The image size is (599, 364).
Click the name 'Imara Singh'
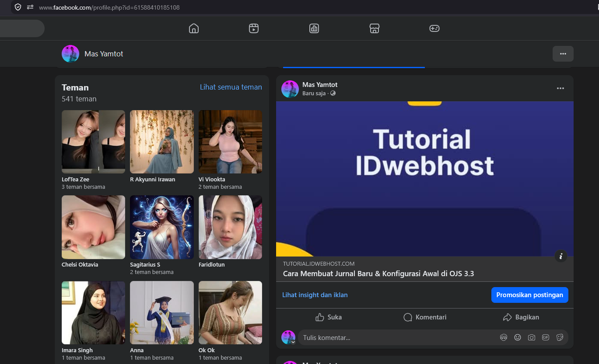77,350
